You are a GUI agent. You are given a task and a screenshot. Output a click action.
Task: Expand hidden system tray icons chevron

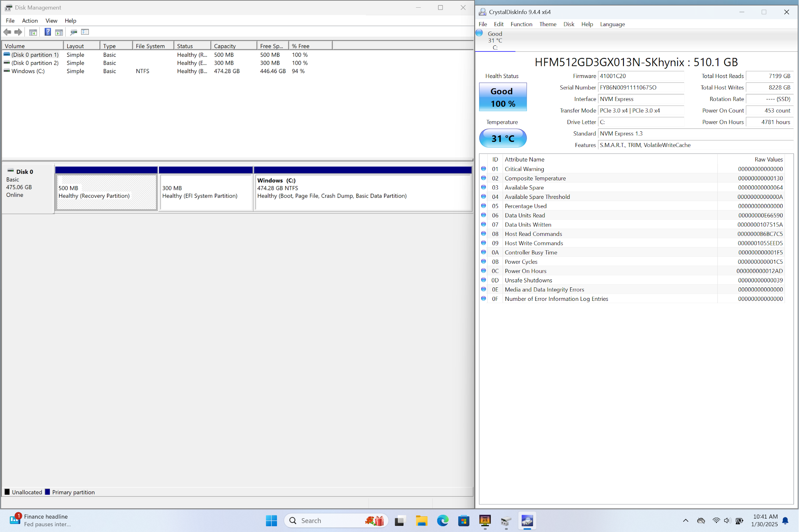(x=686, y=520)
